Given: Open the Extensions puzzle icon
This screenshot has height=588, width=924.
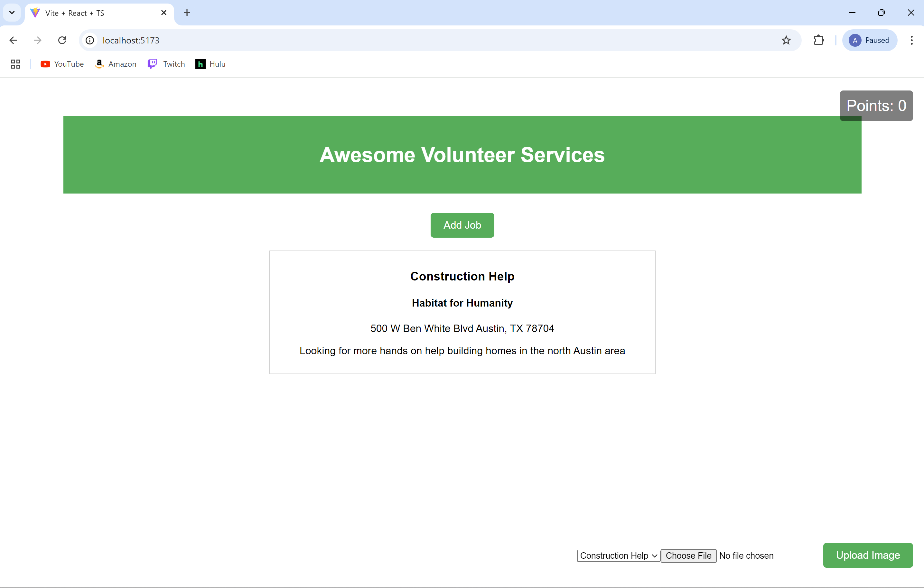Looking at the screenshot, I should pyautogui.click(x=818, y=40).
